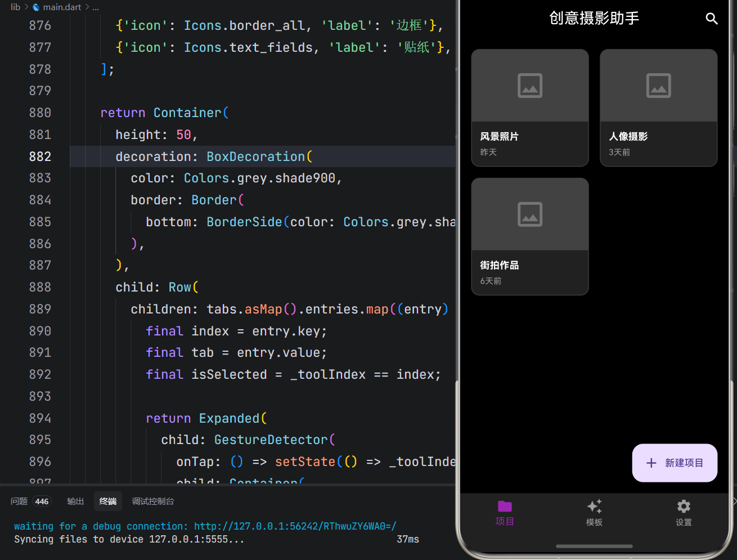This screenshot has height=560, width=737.
Task: Tap the search icon in the app bar
Action: click(x=712, y=19)
